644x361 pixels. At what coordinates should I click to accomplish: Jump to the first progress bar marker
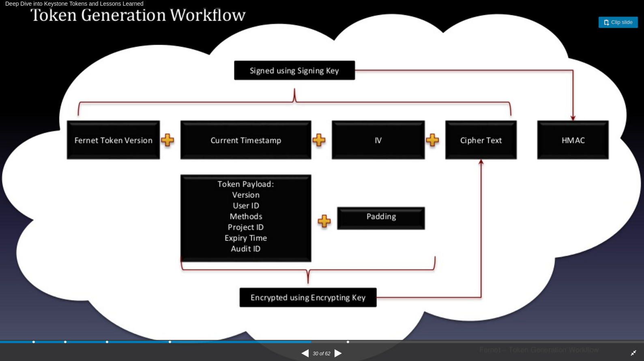[34, 342]
